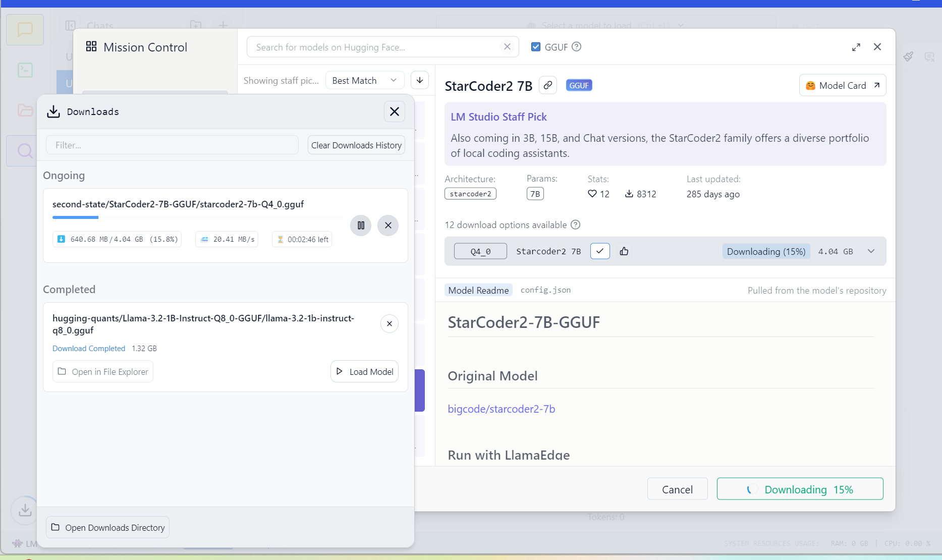Image resolution: width=942 pixels, height=560 pixels.
Task: Click the StarCoder2 download progress bar
Action: [x=198, y=217]
